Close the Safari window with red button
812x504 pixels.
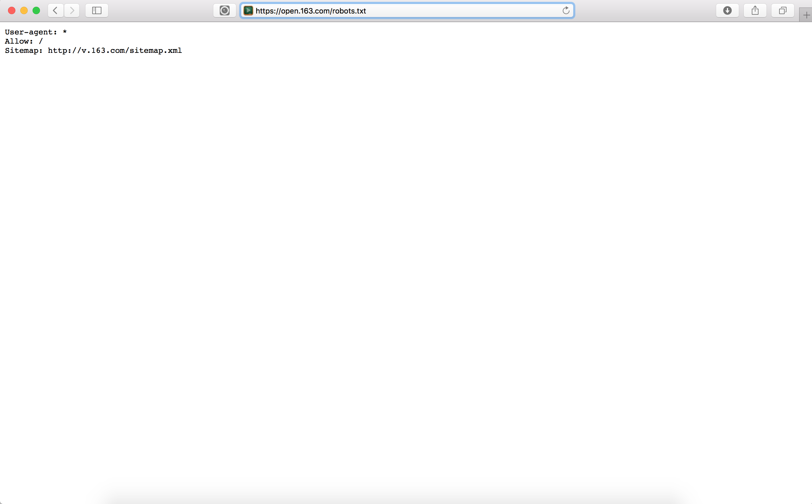click(x=12, y=11)
